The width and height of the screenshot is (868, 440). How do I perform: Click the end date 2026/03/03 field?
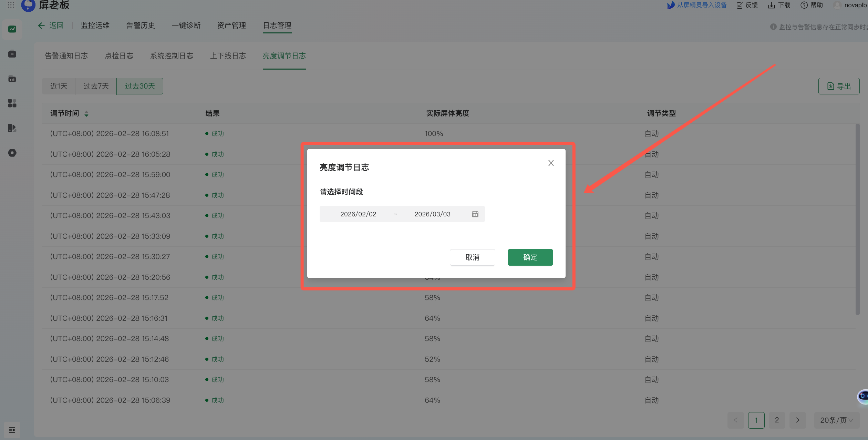pos(432,214)
